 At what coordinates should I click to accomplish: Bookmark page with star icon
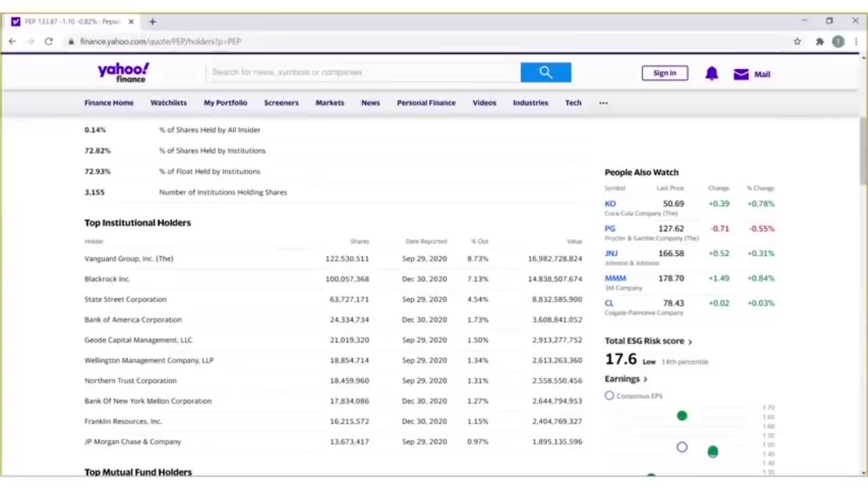797,41
